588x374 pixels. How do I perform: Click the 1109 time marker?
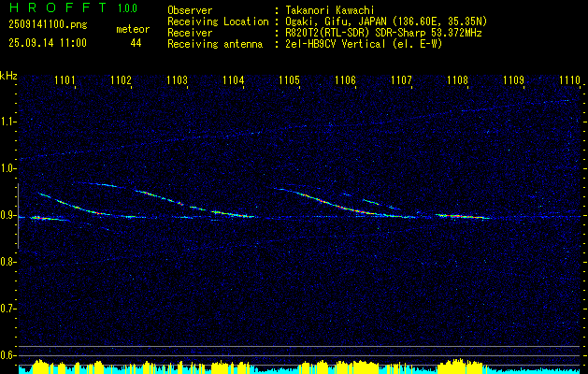514,79
